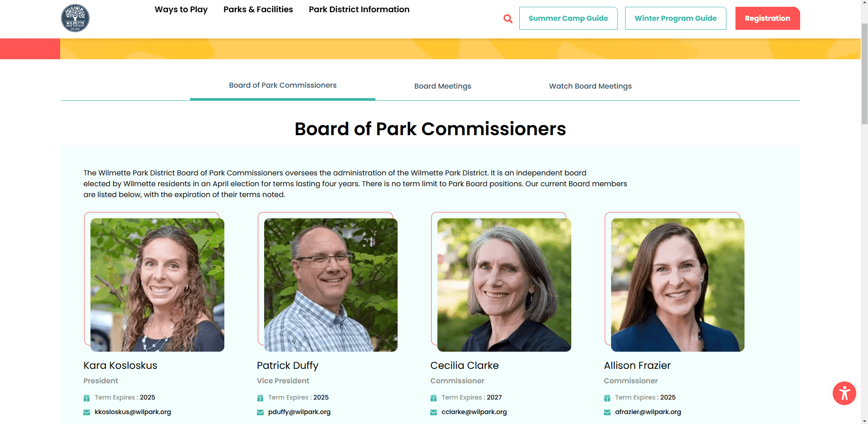868x424 pixels.
Task: Click Kara Kosloskus's portrait photo
Action: pos(157,285)
